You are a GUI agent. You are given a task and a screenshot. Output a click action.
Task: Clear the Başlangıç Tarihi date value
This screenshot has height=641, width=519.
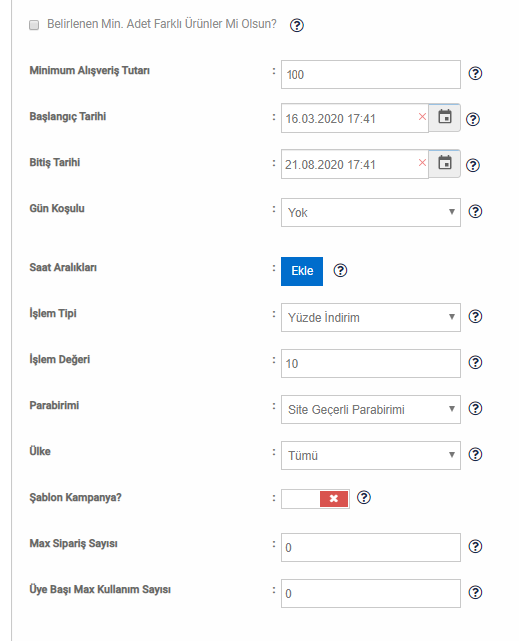click(x=422, y=117)
